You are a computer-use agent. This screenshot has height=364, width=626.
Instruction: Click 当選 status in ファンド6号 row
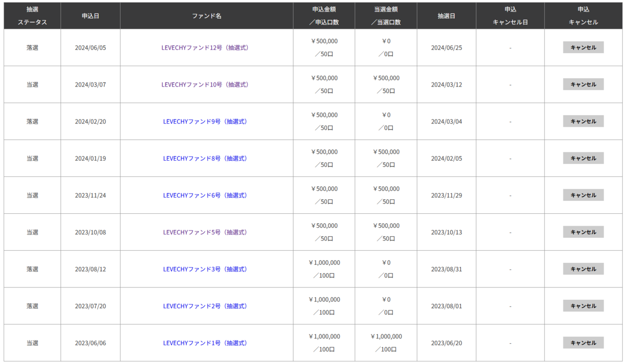[32, 196]
